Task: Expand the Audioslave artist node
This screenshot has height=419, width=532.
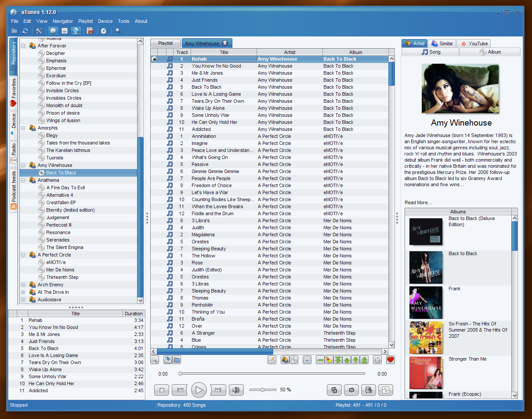Action: [23, 300]
